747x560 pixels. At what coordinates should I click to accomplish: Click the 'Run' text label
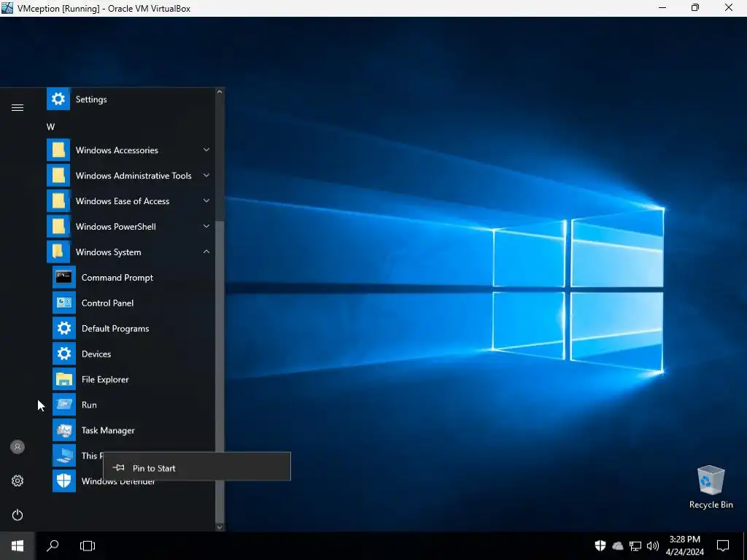point(89,405)
